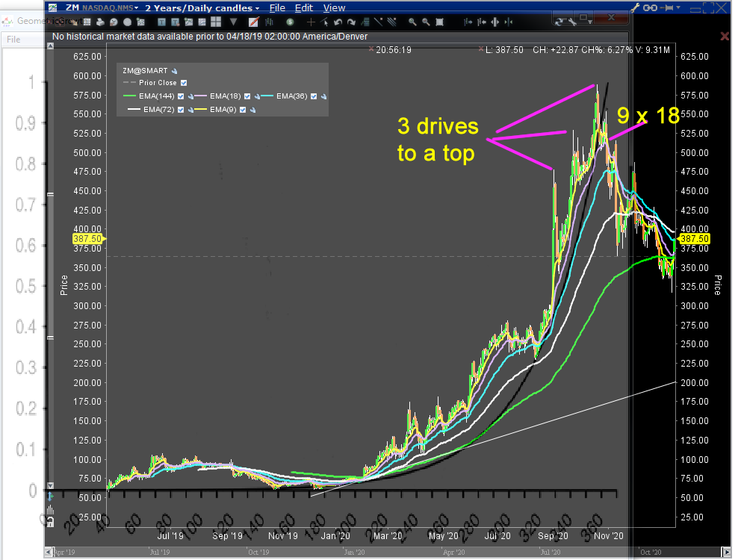Screen dimensions: 741x560
Task: Toggle the EMA(144) visibility checkbox
Action: point(181,96)
